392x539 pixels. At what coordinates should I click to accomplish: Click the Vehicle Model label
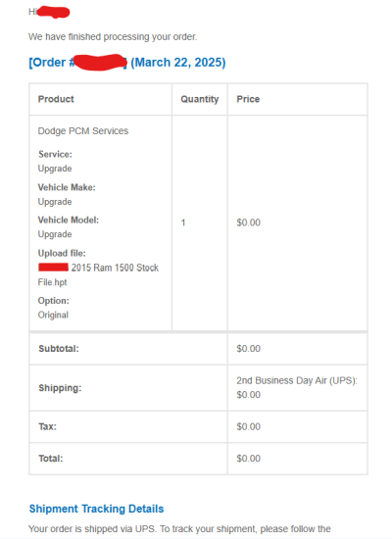pyautogui.click(x=69, y=220)
